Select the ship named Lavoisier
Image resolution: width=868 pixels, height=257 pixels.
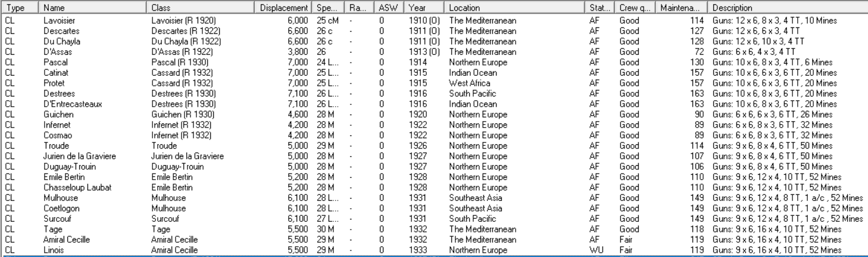(x=57, y=21)
